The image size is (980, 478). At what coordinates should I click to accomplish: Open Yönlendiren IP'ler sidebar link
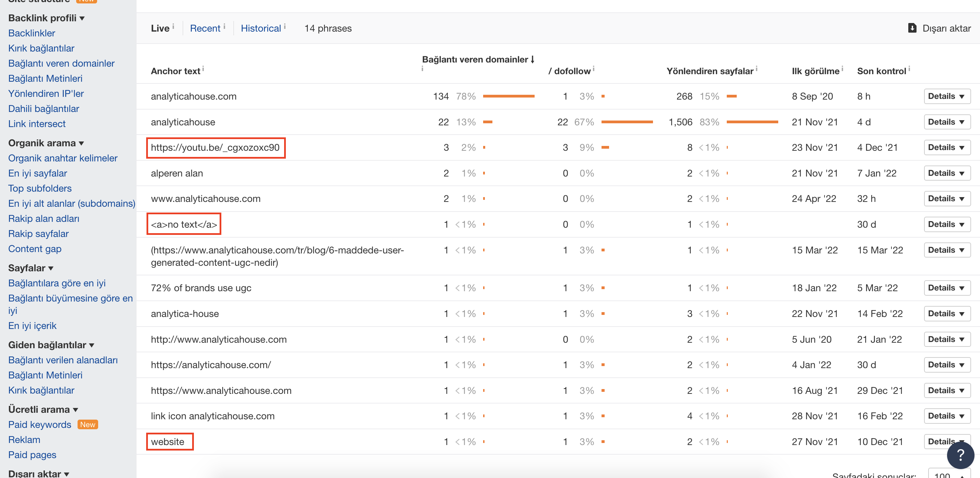[46, 94]
